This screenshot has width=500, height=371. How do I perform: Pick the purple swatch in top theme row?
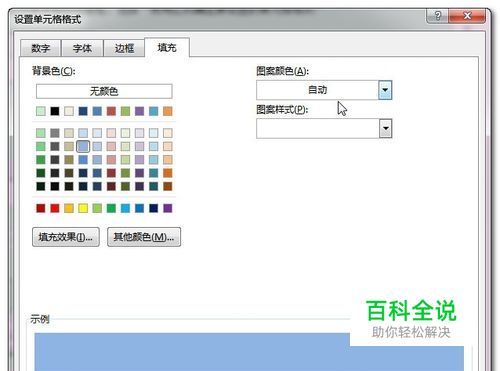[139, 111]
